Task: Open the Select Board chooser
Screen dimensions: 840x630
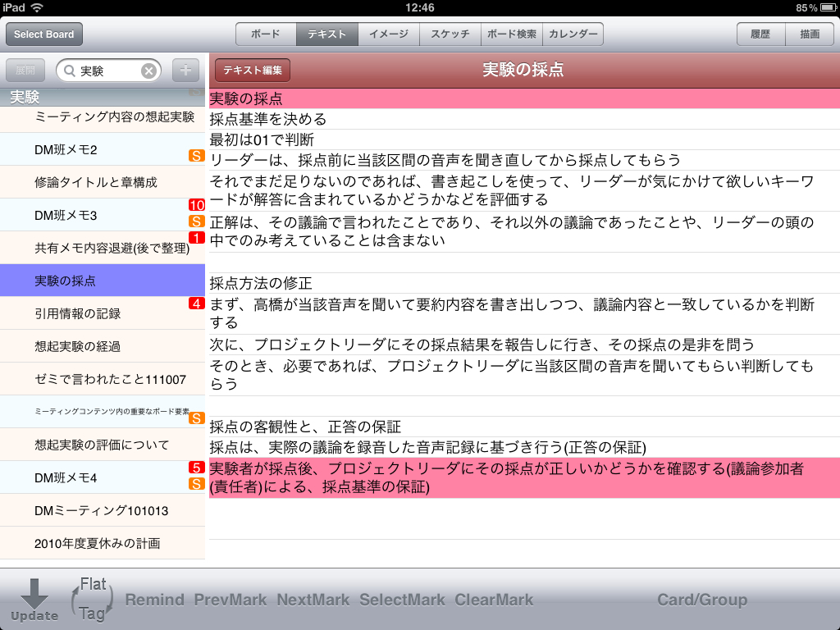Action: click(x=43, y=34)
